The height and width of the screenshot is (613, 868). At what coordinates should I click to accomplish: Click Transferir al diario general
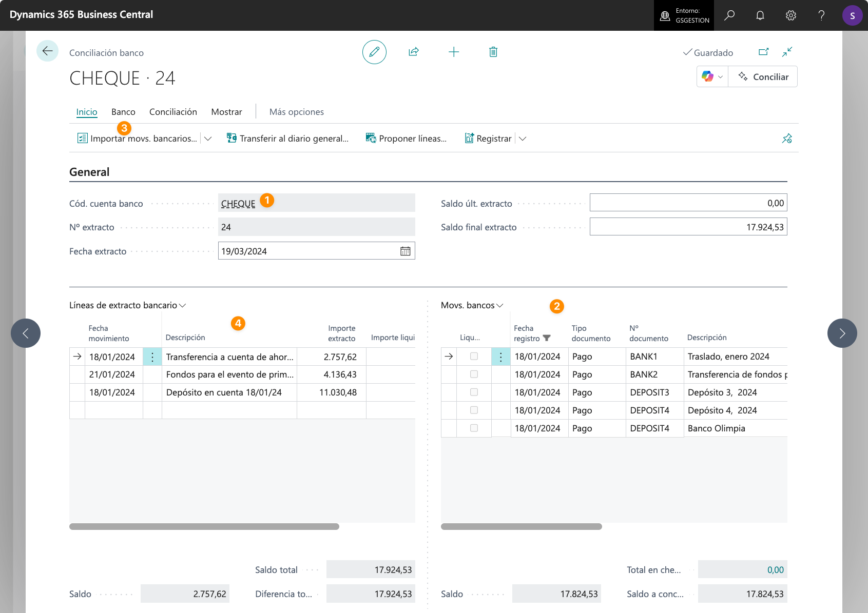click(x=287, y=139)
